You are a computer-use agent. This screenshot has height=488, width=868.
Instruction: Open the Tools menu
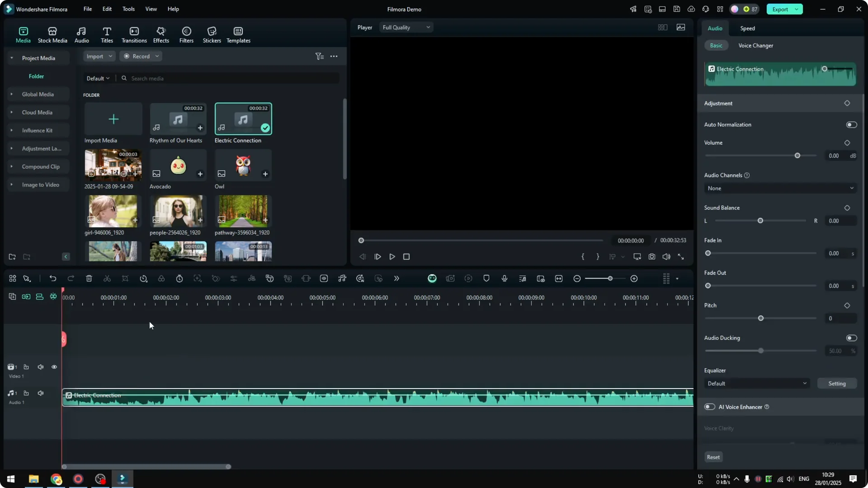point(128,9)
